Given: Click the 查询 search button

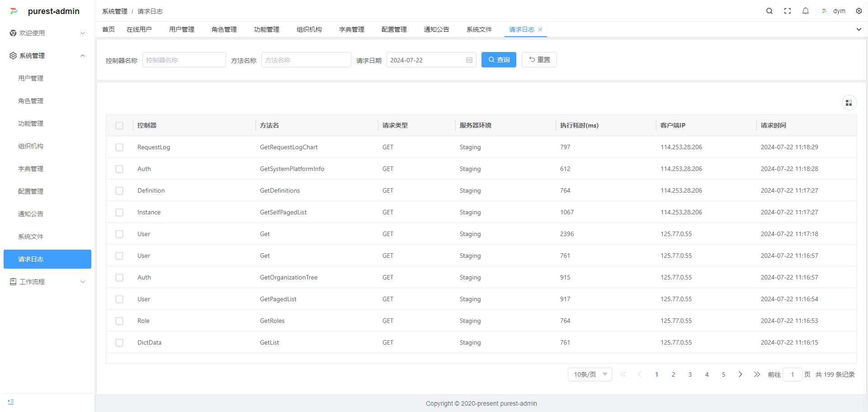Looking at the screenshot, I should tap(499, 60).
